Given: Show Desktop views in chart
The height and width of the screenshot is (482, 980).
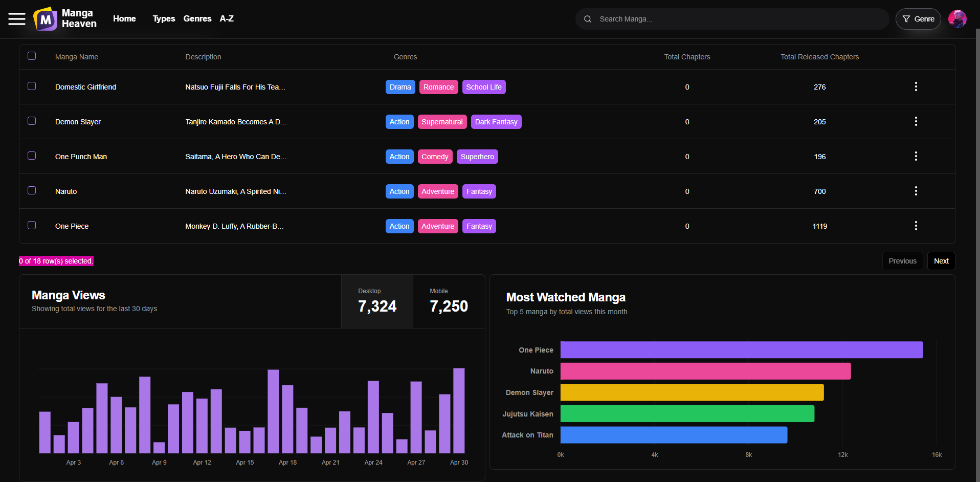Looking at the screenshot, I should (377, 301).
